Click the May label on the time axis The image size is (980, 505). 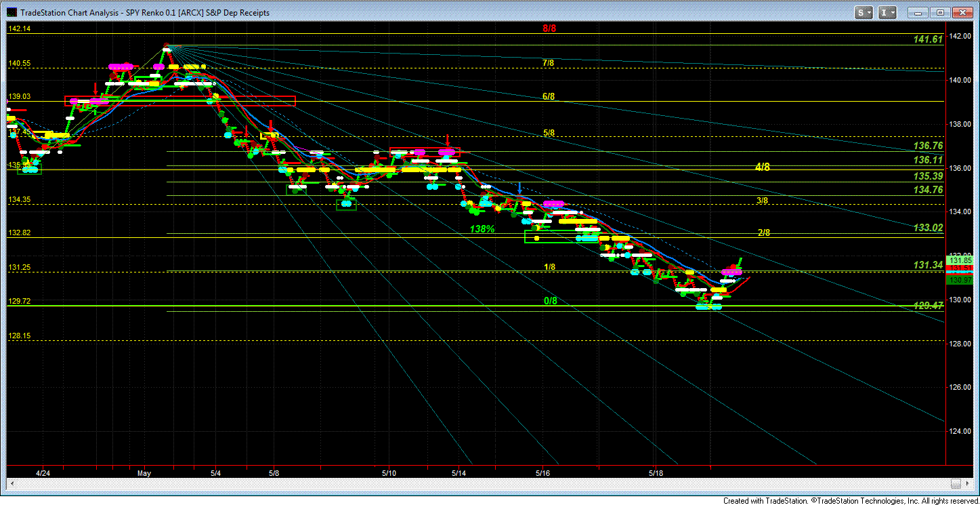point(143,472)
